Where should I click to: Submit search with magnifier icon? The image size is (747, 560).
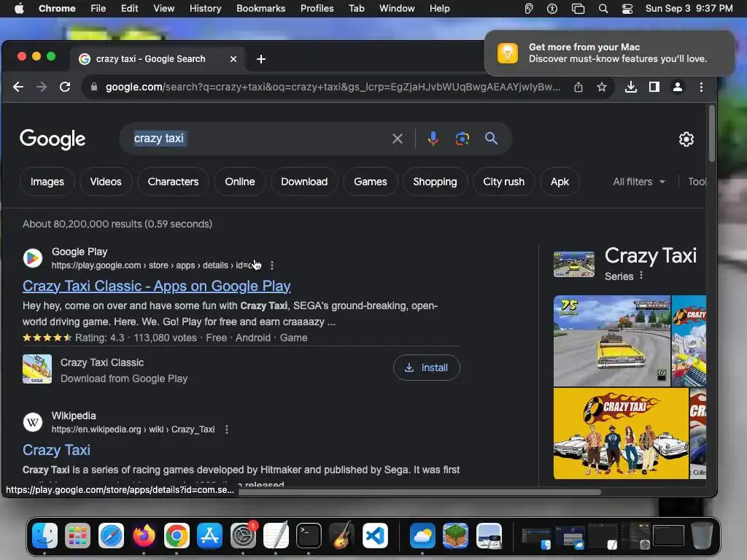pyautogui.click(x=491, y=139)
